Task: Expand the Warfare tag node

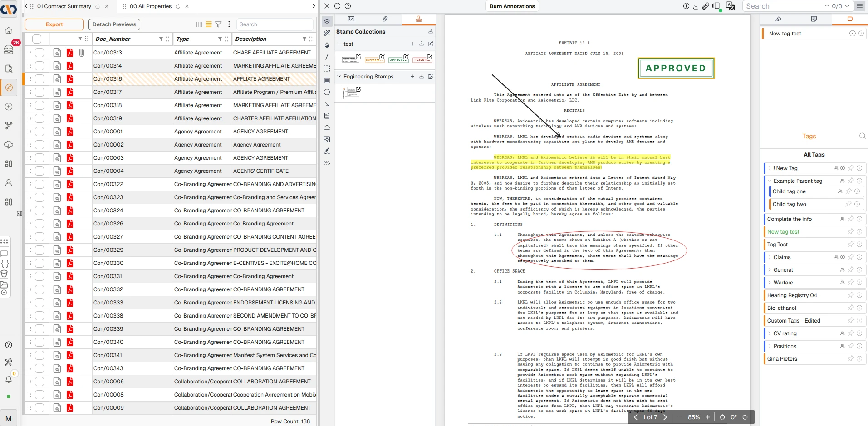Action: pyautogui.click(x=770, y=283)
